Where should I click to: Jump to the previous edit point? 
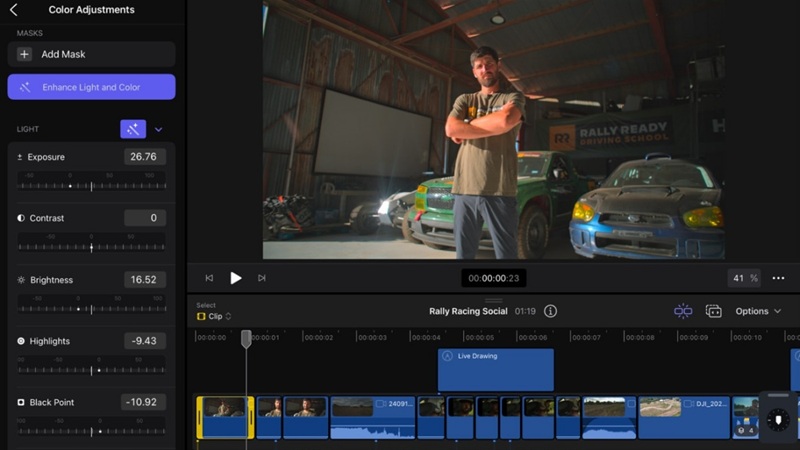pyautogui.click(x=209, y=278)
